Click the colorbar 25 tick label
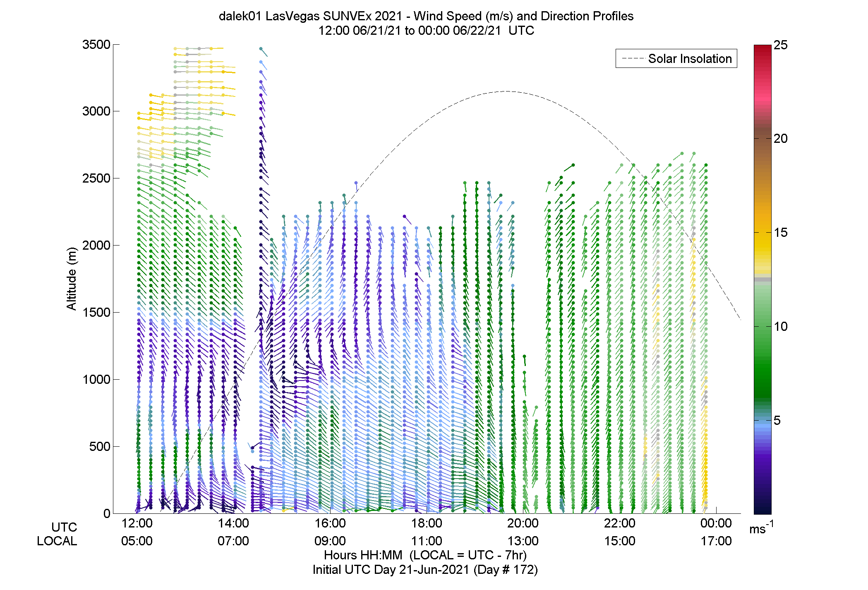Screen dimensions: 868x590 point(780,45)
